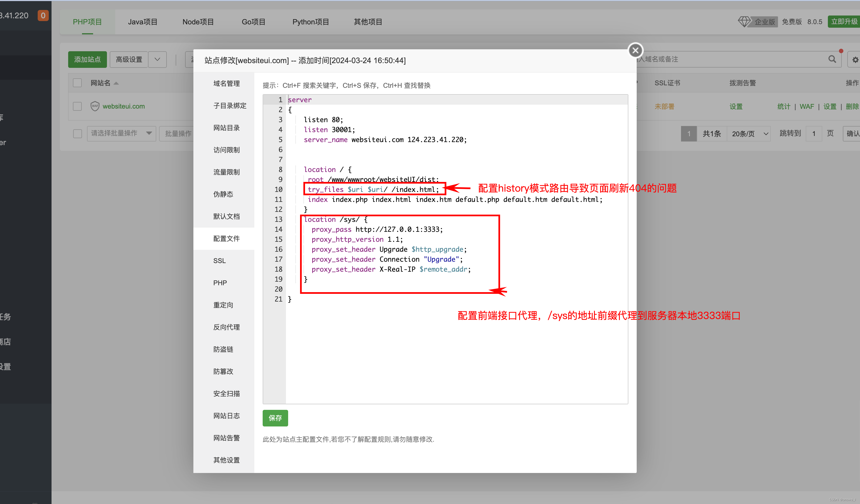860x504 pixels.
Task: Open 反向代理 in the dialog sidebar
Action: 224,327
